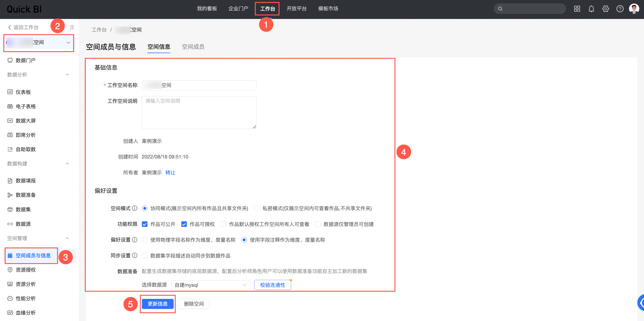
Task: Click the 空间模式 info icon
Action: [134, 208]
